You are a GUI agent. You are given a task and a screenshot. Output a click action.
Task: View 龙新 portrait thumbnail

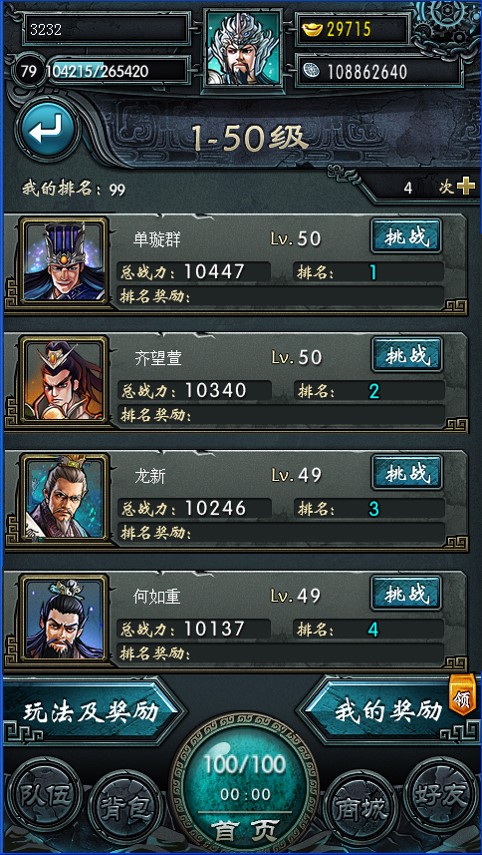[64, 498]
